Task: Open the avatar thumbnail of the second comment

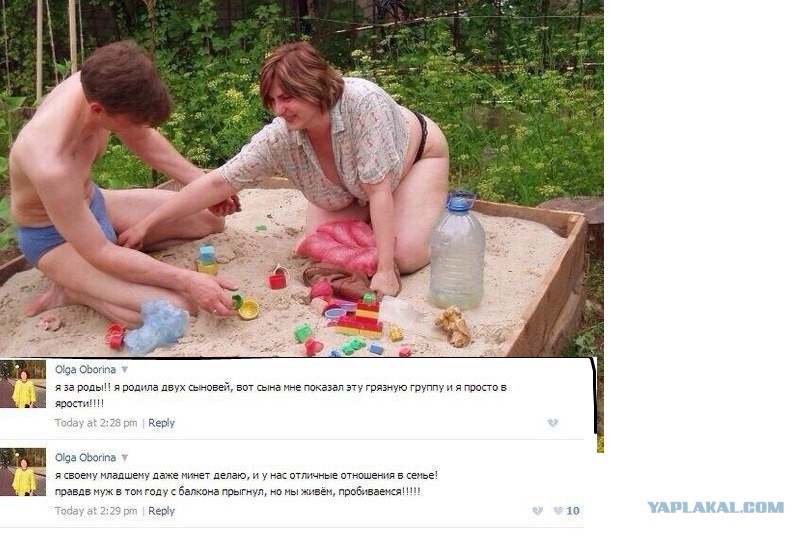Action: (23, 473)
